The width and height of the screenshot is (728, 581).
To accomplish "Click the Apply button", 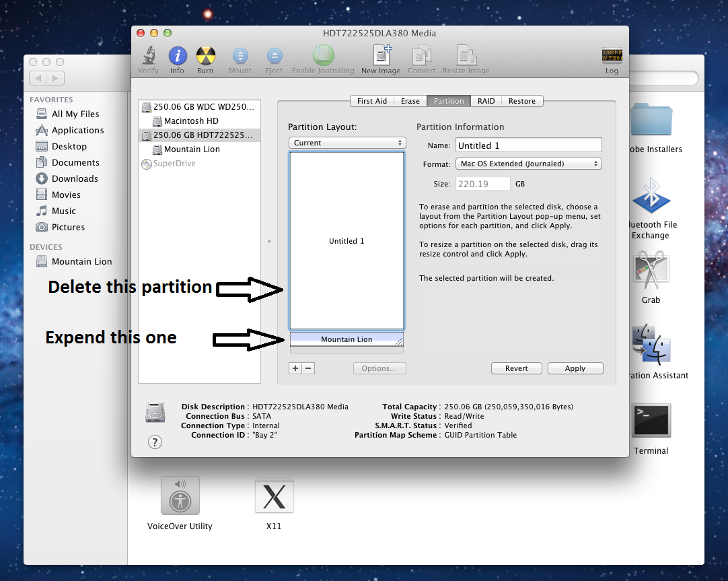I will (x=575, y=368).
